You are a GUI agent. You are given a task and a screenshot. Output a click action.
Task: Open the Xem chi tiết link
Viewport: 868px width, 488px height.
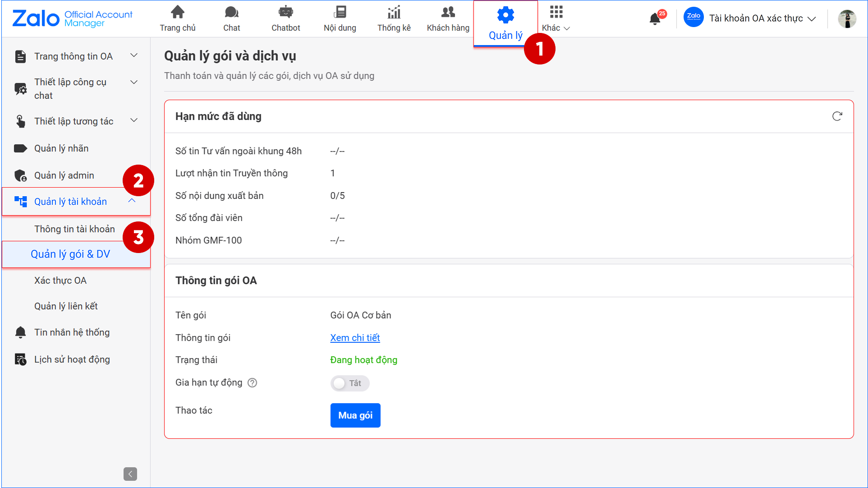tap(355, 338)
